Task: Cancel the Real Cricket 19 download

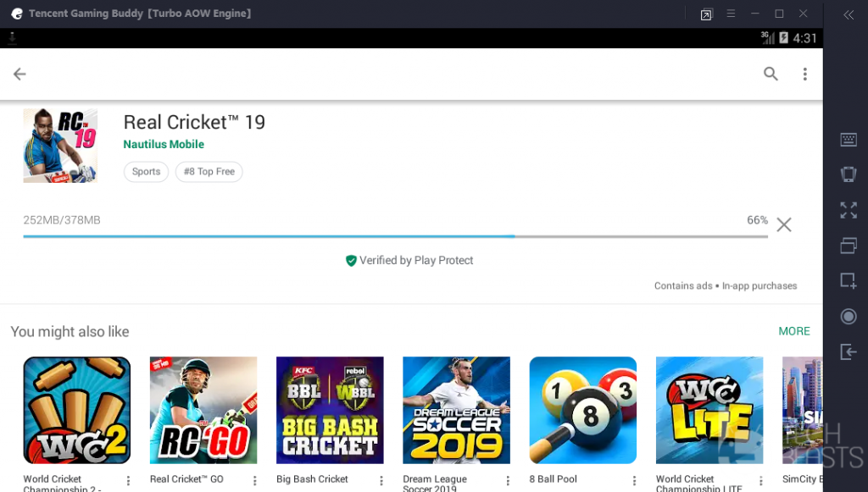Action: (784, 224)
